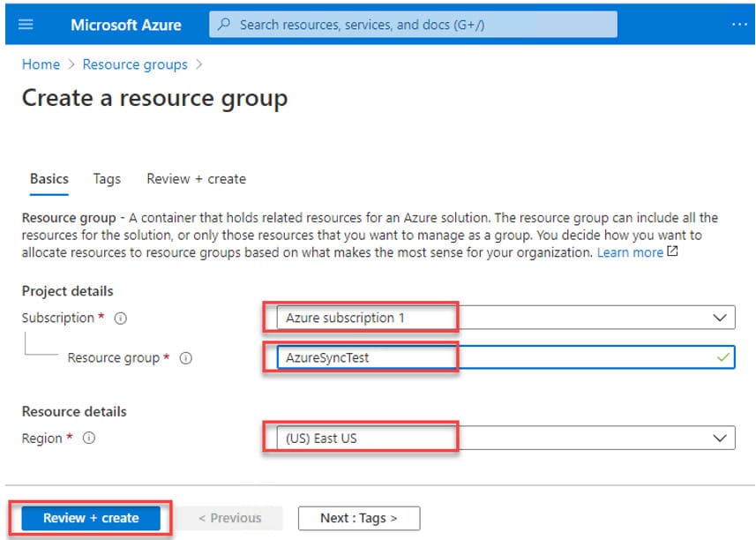This screenshot has width=756, height=540.
Task: Click the Next : Tags button
Action: point(359,518)
